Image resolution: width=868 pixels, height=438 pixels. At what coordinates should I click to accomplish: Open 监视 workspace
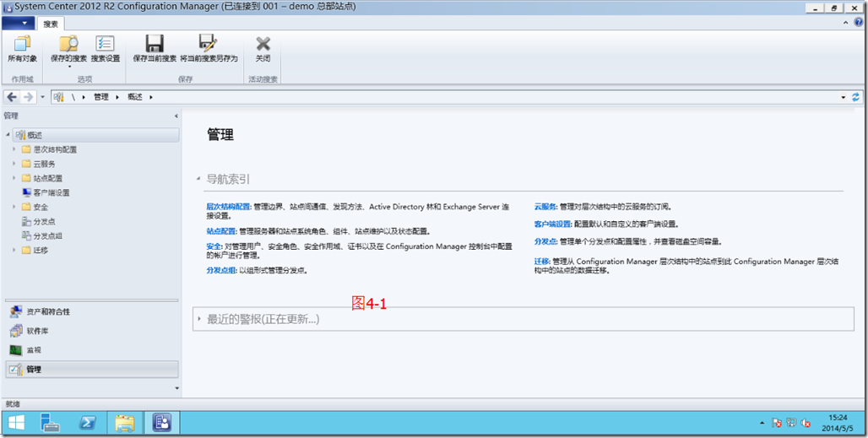pos(92,350)
